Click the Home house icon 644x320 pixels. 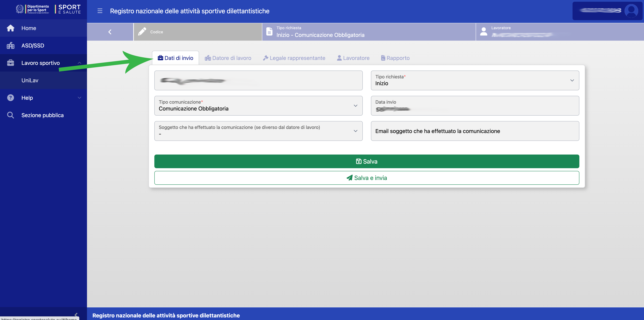coord(11,28)
